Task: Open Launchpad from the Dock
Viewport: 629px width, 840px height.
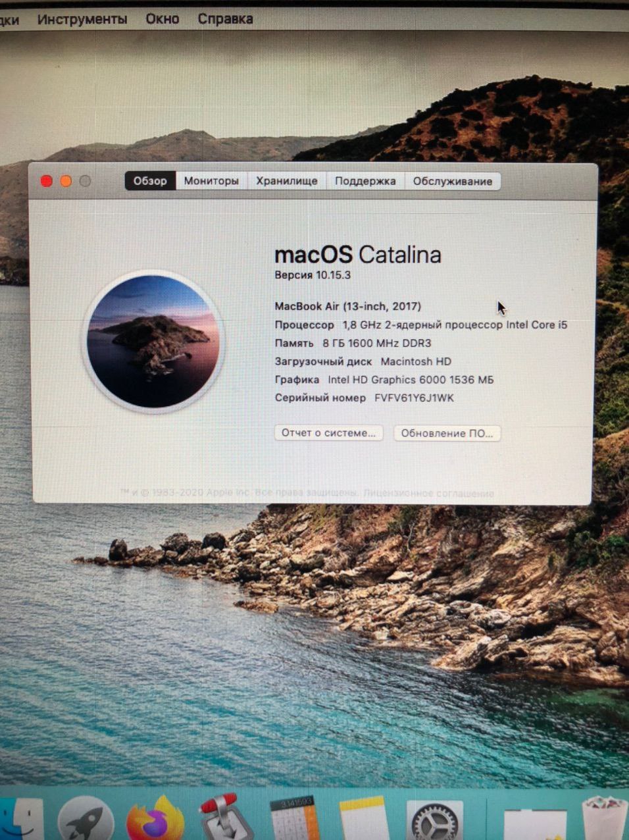Action: pyautogui.click(x=86, y=820)
